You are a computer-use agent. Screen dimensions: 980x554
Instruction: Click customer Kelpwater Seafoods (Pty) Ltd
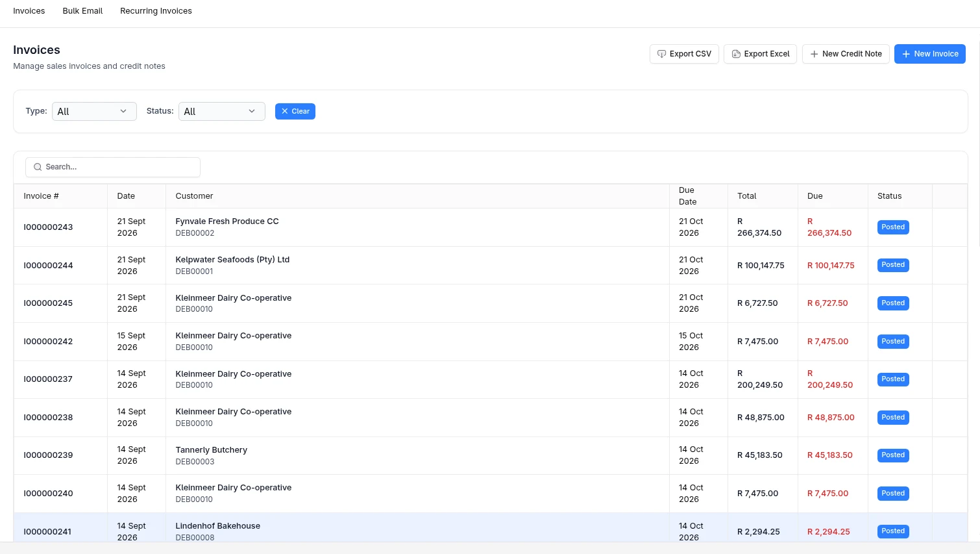(232, 260)
